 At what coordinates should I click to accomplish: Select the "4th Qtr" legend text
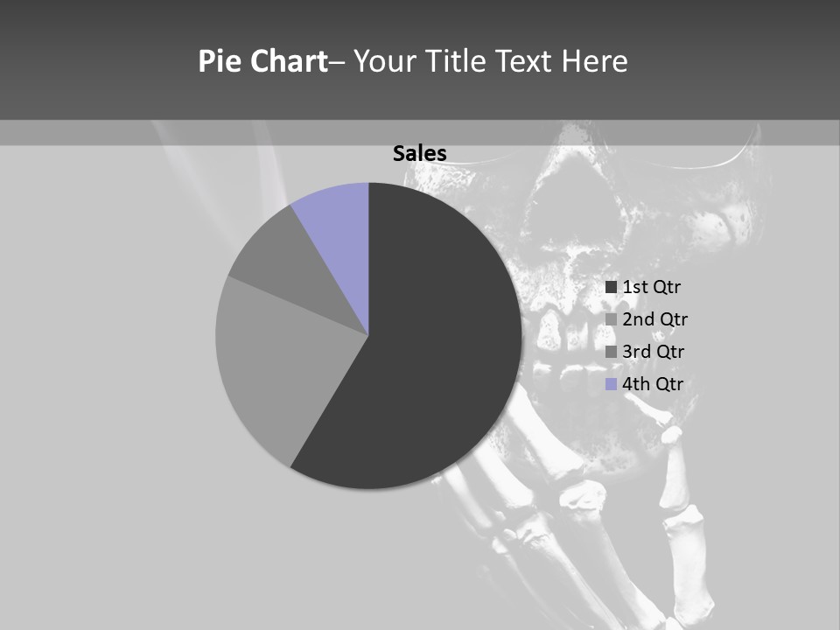tap(653, 384)
